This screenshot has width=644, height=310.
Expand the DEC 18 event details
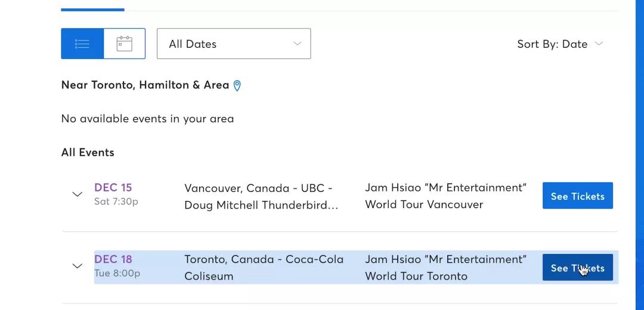pos(77,266)
